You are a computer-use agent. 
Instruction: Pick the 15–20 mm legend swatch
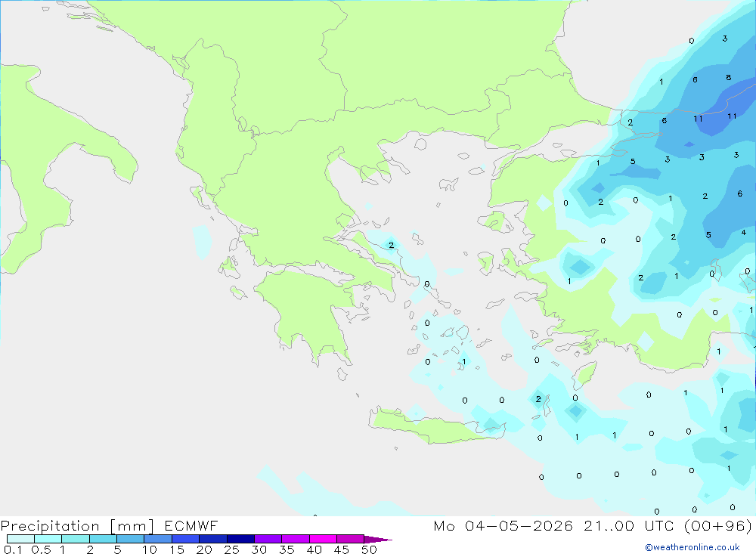tap(186, 539)
